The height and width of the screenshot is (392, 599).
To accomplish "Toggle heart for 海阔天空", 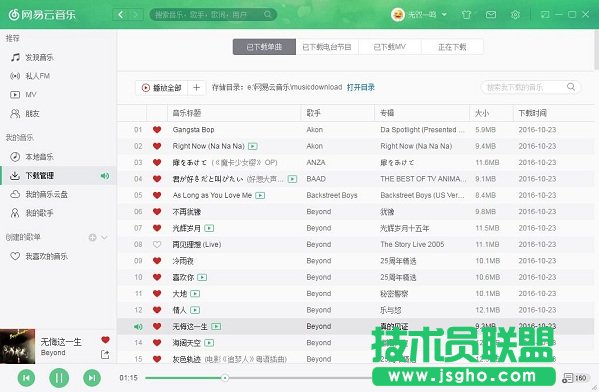I will click(x=157, y=343).
